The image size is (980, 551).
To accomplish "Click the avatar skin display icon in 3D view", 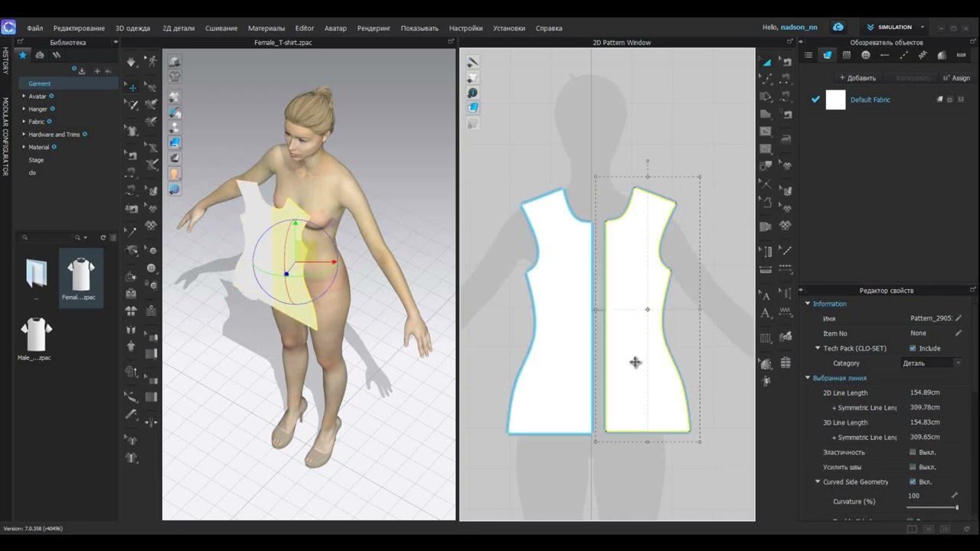I will (x=175, y=174).
